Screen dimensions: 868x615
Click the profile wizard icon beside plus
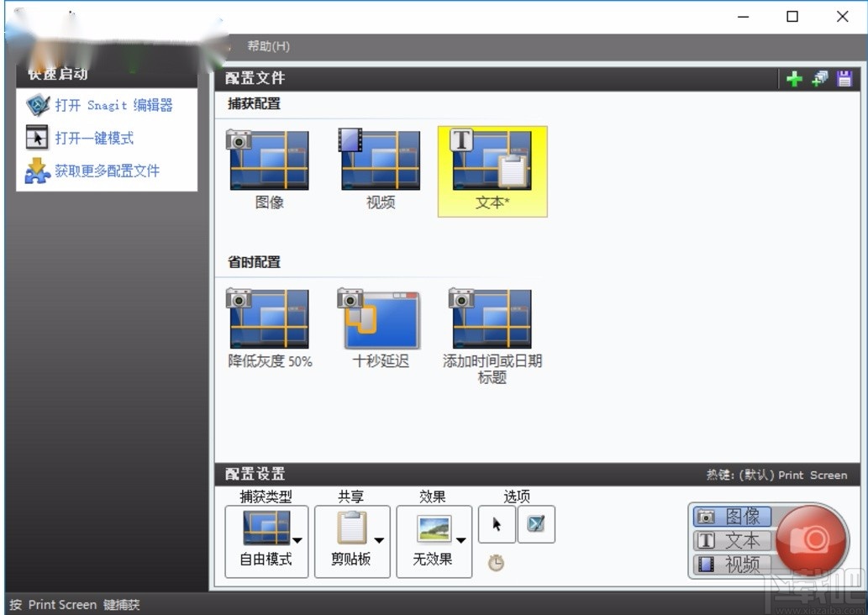click(819, 79)
